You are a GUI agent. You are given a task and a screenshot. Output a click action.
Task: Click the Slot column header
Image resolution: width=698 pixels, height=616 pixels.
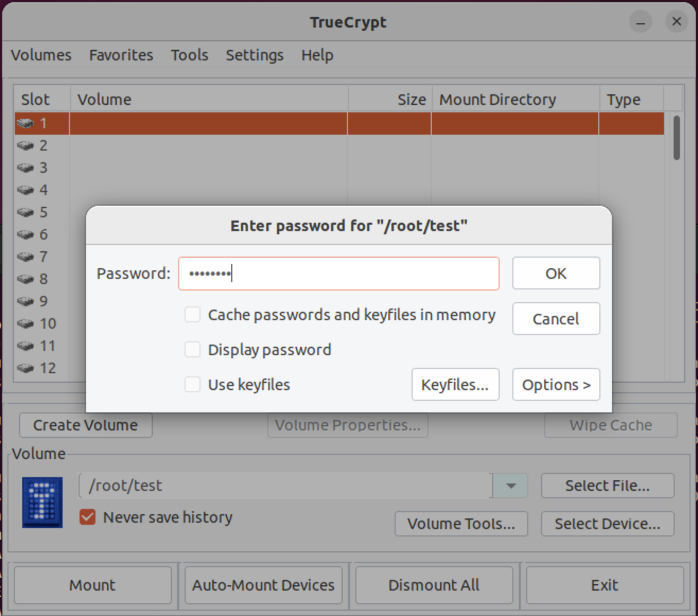[42, 99]
